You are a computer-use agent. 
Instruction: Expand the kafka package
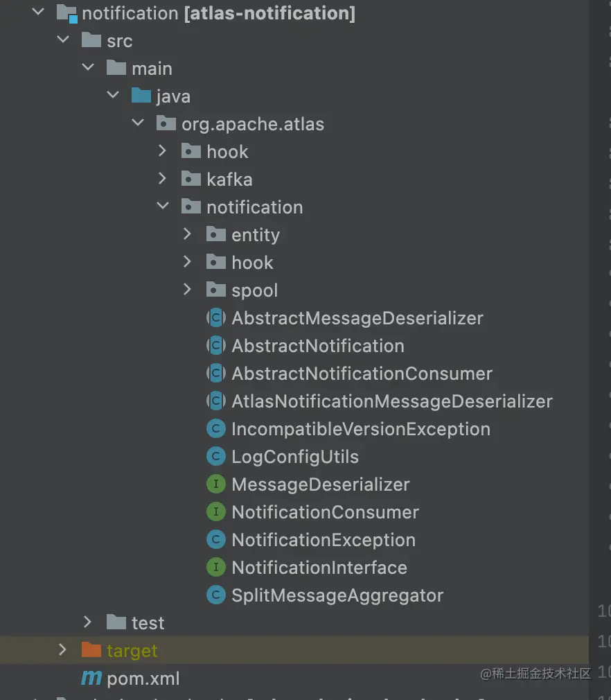pyautogui.click(x=163, y=179)
